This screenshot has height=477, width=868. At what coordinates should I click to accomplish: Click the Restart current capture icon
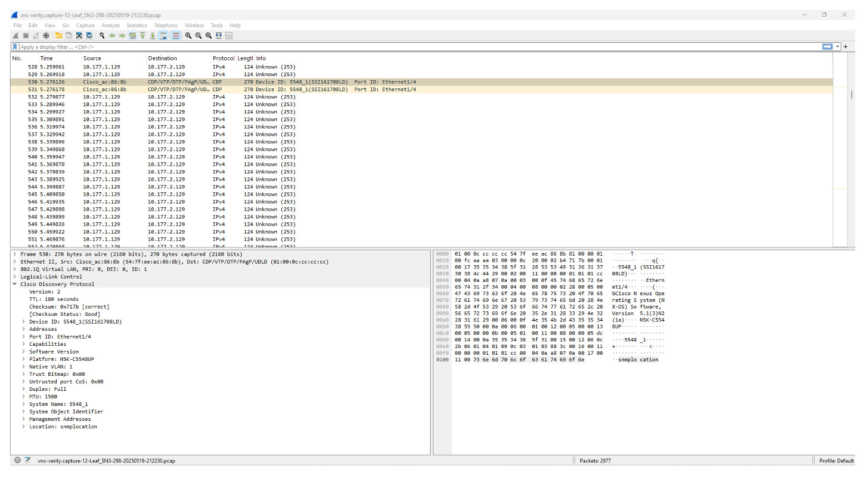(x=36, y=36)
